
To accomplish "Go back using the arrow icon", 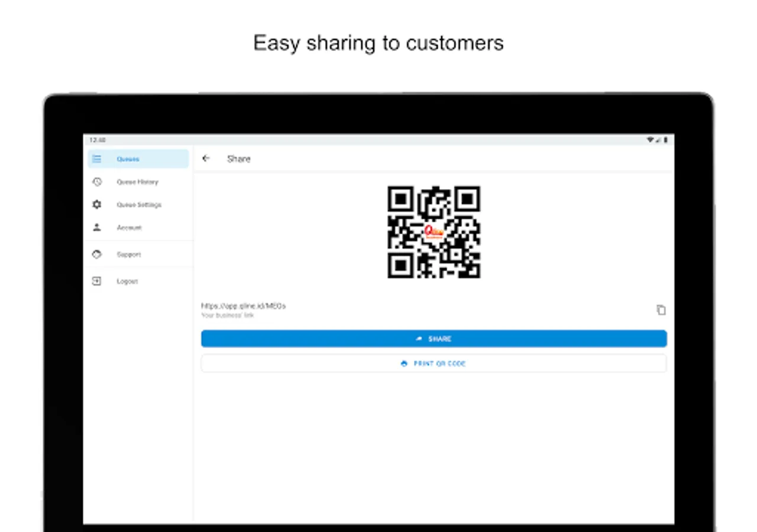I will pos(206,158).
